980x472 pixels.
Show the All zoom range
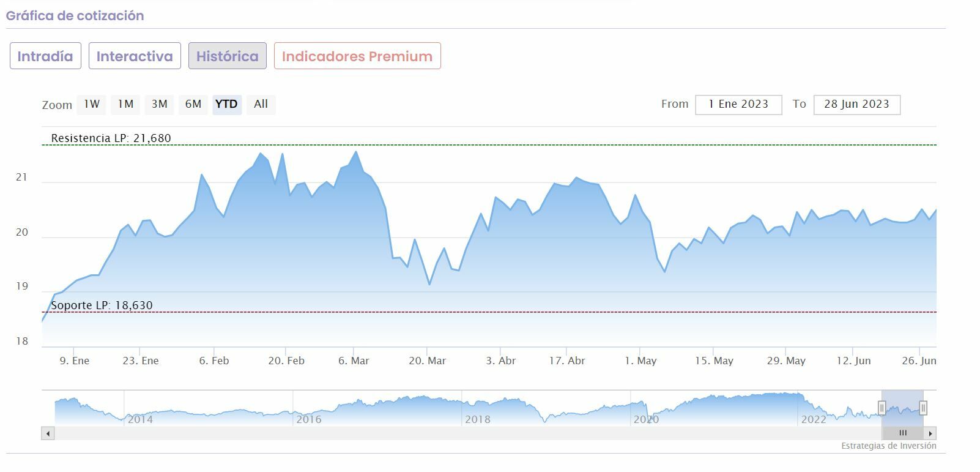[x=261, y=104]
